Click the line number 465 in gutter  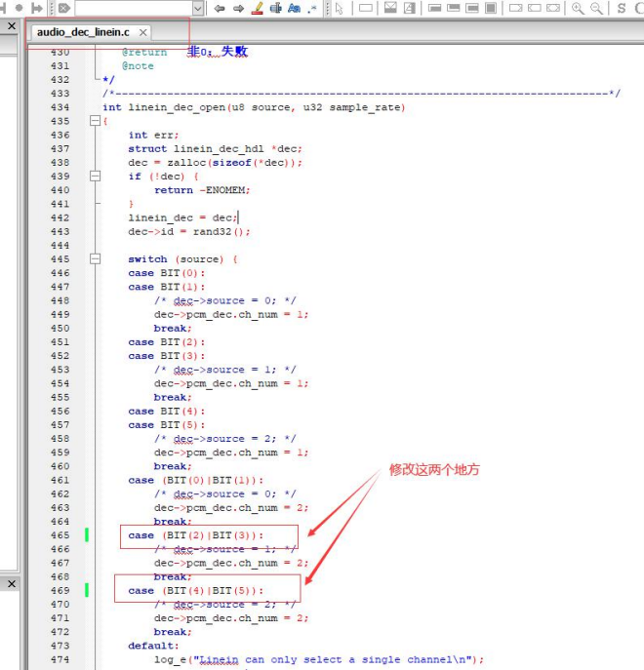[x=60, y=535]
